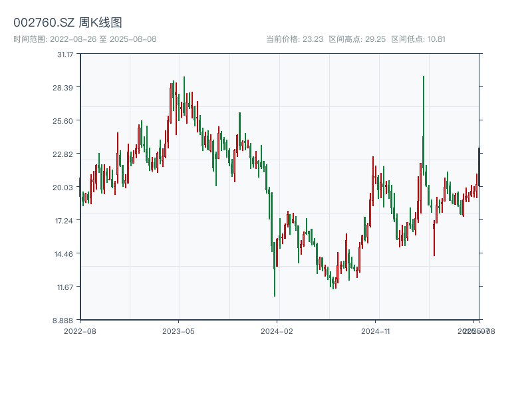532x399 pixels.
Task: Click the 2024-02 x-axis label
Action: click(x=277, y=331)
